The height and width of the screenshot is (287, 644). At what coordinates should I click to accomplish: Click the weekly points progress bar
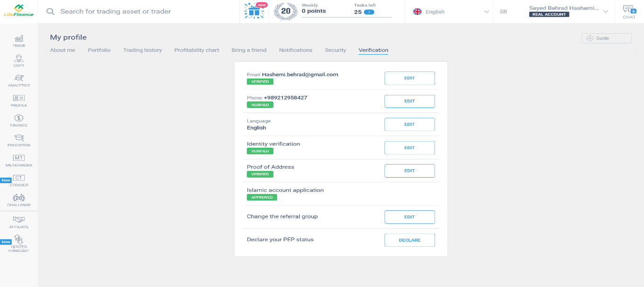point(346,17)
